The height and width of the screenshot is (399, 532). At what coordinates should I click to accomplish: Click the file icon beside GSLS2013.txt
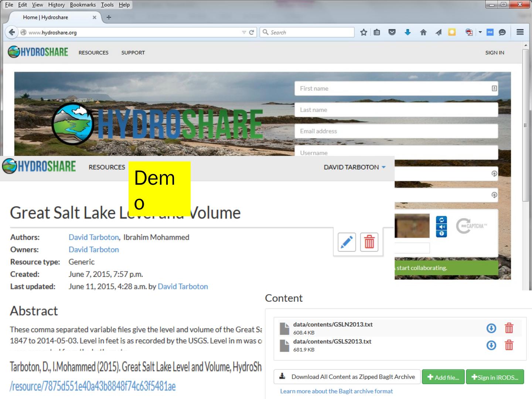click(284, 345)
